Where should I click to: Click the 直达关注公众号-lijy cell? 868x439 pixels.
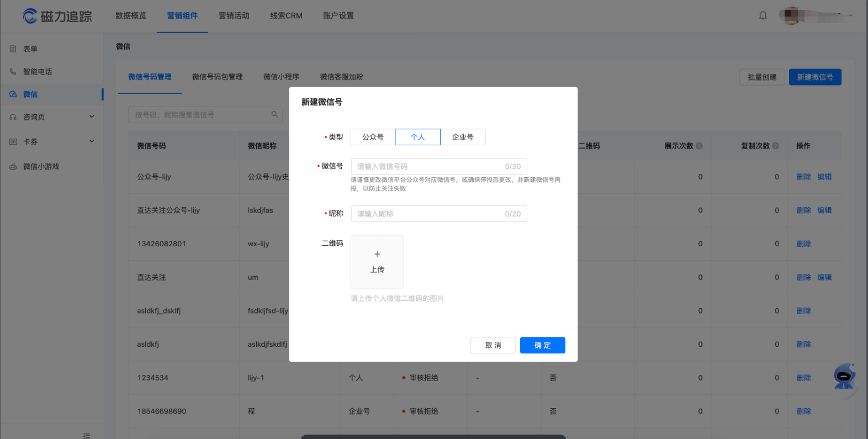click(x=168, y=210)
